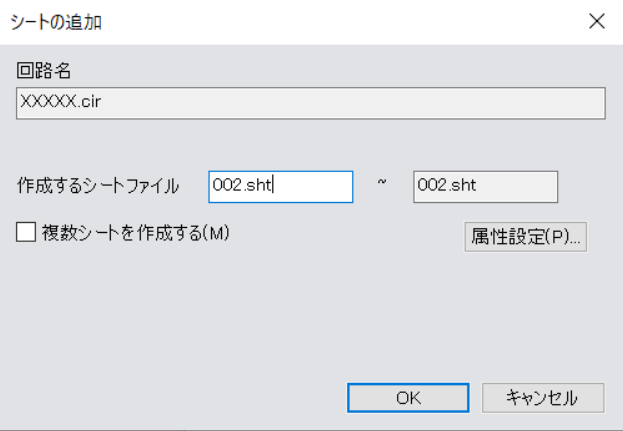Click the 作成するシートファイル label
623x431 pixels.
98,186
